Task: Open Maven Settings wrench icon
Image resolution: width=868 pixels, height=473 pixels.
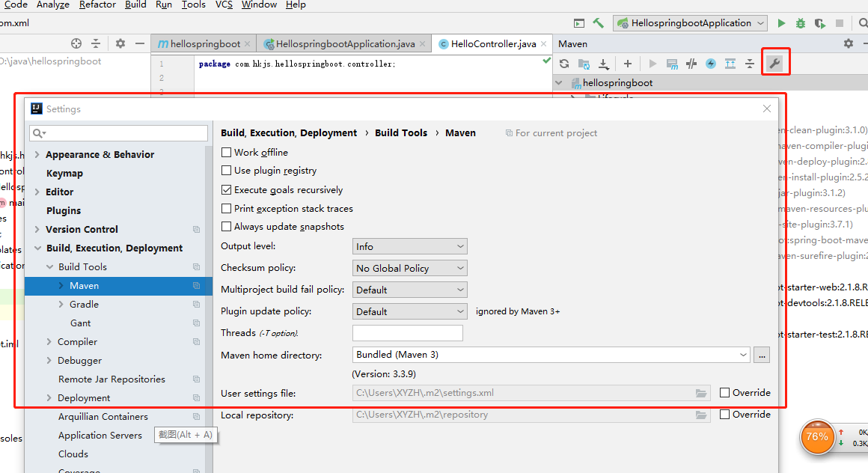Action: click(x=775, y=63)
